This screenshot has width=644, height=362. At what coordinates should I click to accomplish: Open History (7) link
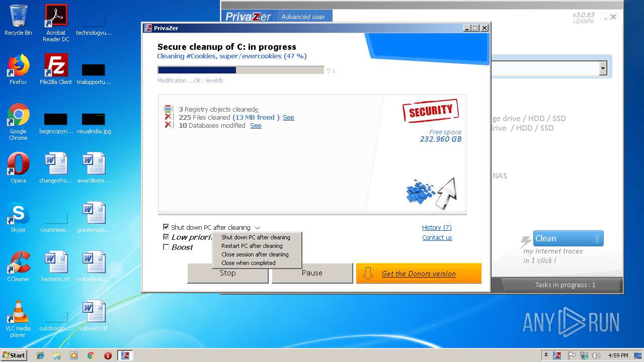click(x=437, y=228)
